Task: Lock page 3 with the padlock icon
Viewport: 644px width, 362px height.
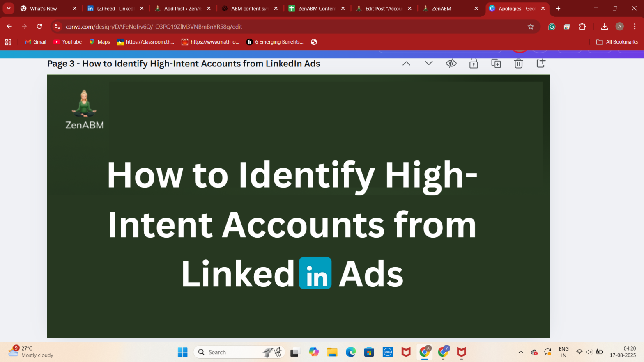Action: click(x=474, y=64)
